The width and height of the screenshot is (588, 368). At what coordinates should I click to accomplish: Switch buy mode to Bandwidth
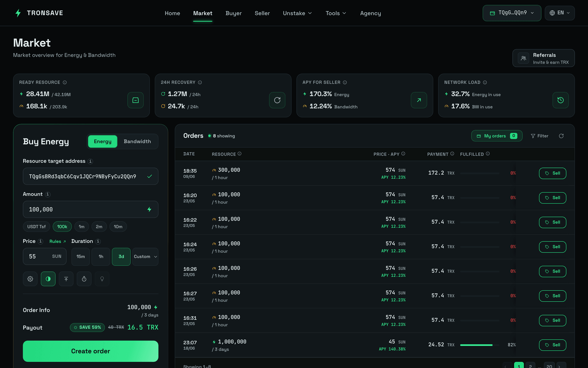point(137,142)
